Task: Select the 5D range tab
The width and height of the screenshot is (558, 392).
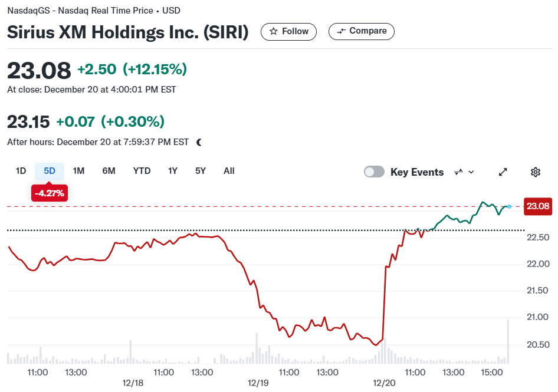Action: pos(50,171)
